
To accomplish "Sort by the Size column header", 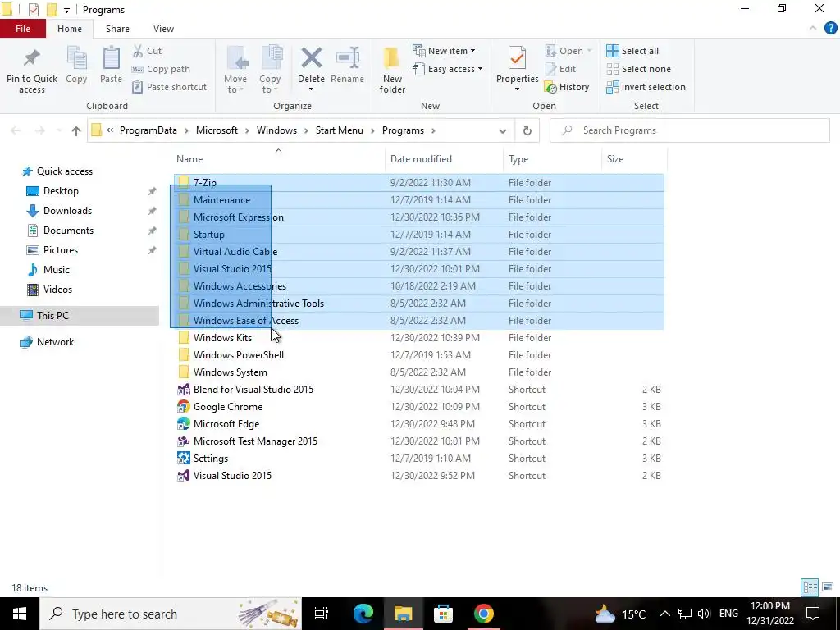I will 635,159.
